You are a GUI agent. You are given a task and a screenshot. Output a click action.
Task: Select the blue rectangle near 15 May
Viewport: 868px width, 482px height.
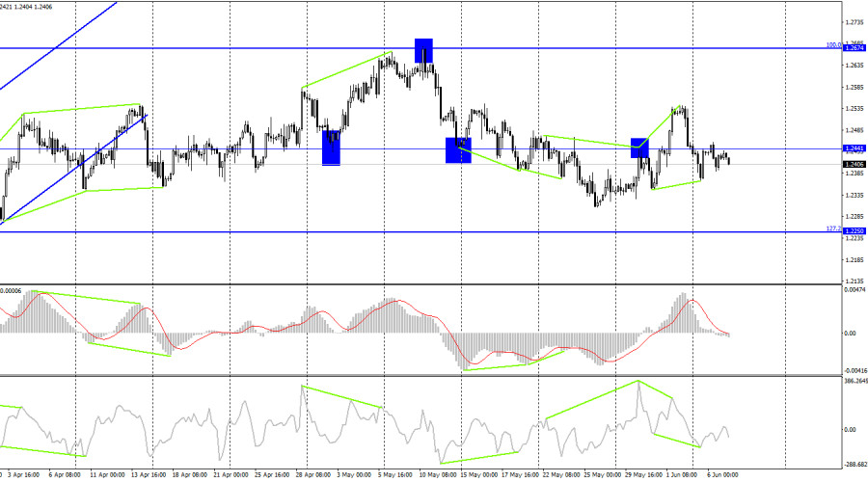click(458, 150)
